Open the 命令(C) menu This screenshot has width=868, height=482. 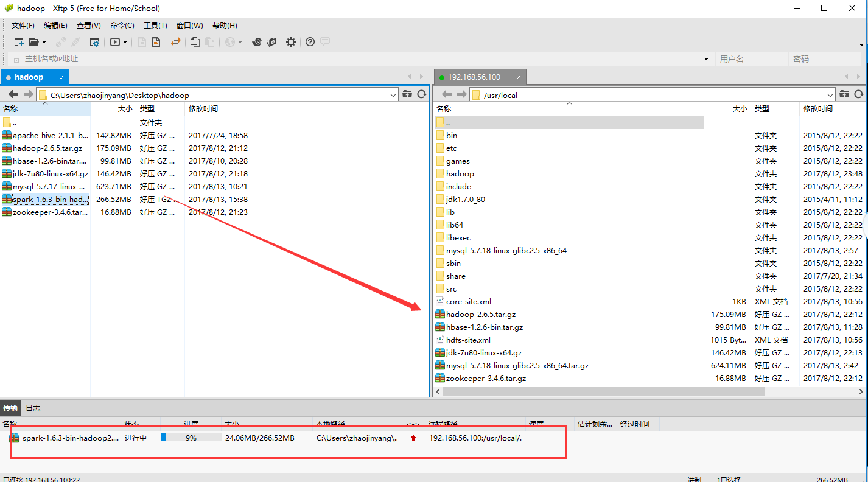click(122, 26)
